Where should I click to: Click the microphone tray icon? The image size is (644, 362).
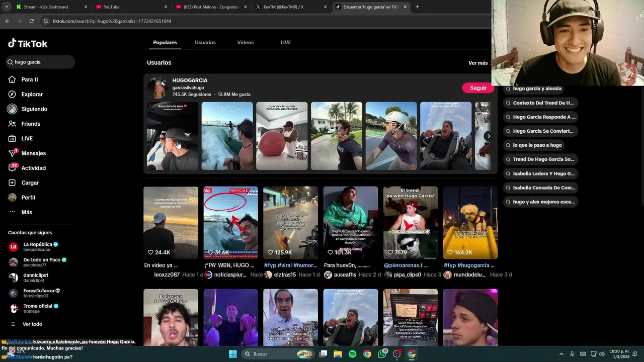click(x=572, y=354)
